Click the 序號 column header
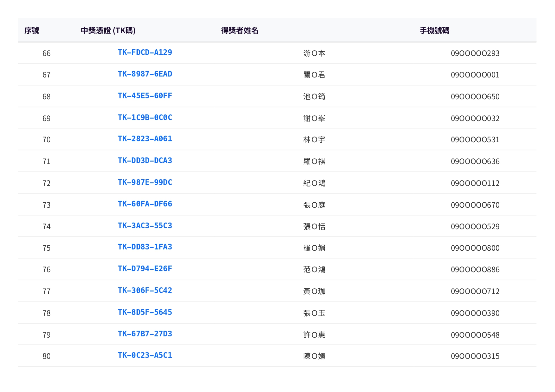 pyautogui.click(x=32, y=30)
